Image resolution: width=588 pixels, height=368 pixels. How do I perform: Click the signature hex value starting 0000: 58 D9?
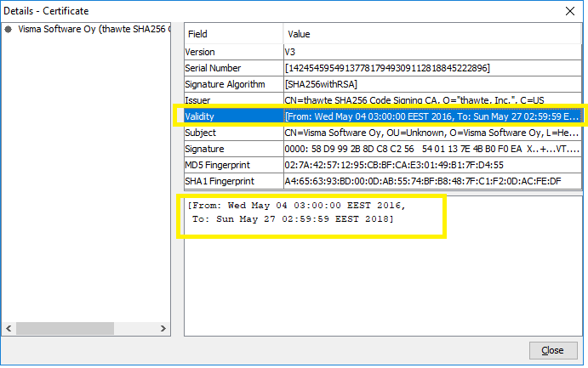(x=432, y=149)
